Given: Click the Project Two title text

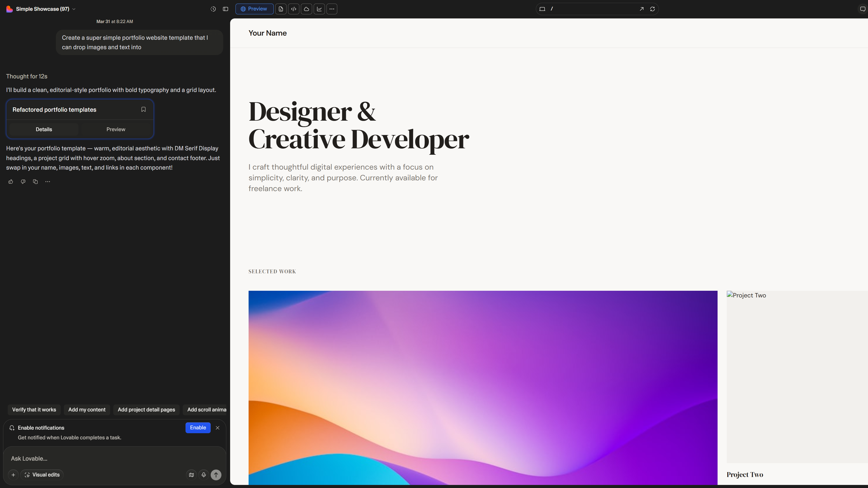Looking at the screenshot, I should [745, 474].
